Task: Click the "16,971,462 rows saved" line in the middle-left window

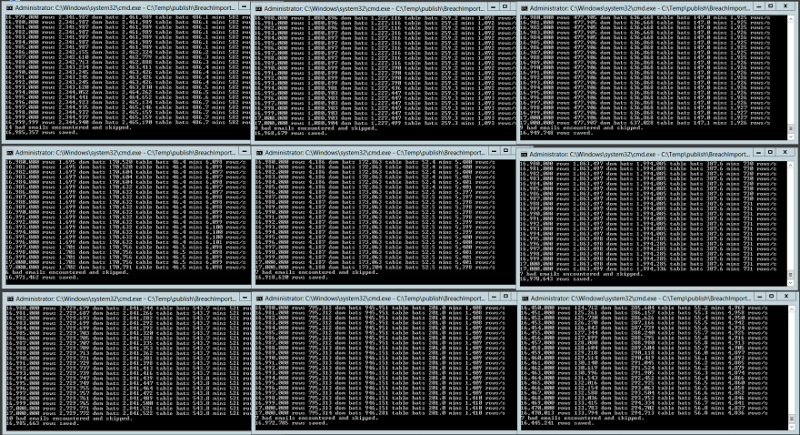Action: [x=42, y=277]
